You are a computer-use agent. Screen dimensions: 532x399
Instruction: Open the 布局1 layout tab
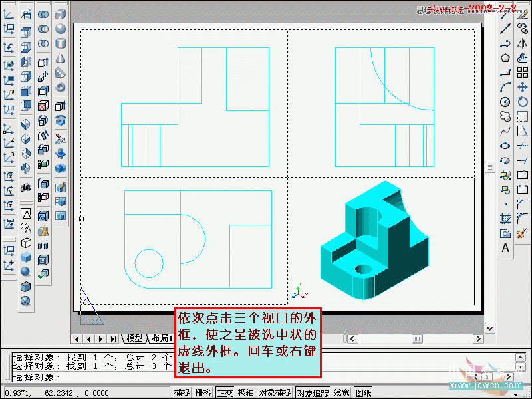tap(162, 338)
